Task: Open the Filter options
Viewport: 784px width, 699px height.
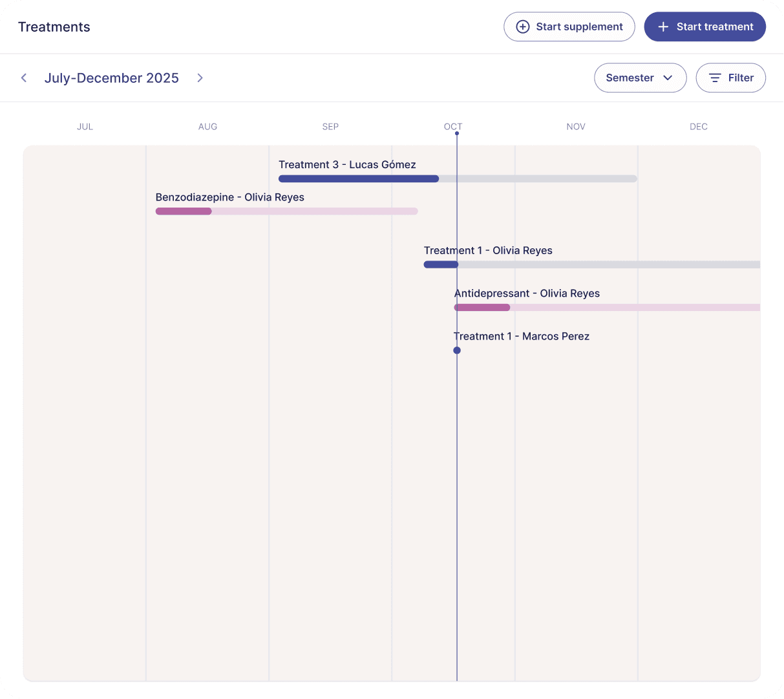Action: tap(731, 78)
